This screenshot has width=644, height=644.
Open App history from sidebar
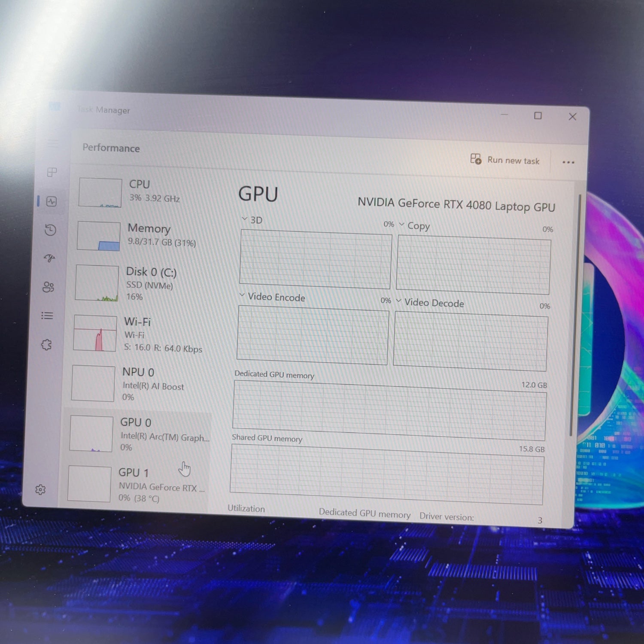(x=50, y=230)
